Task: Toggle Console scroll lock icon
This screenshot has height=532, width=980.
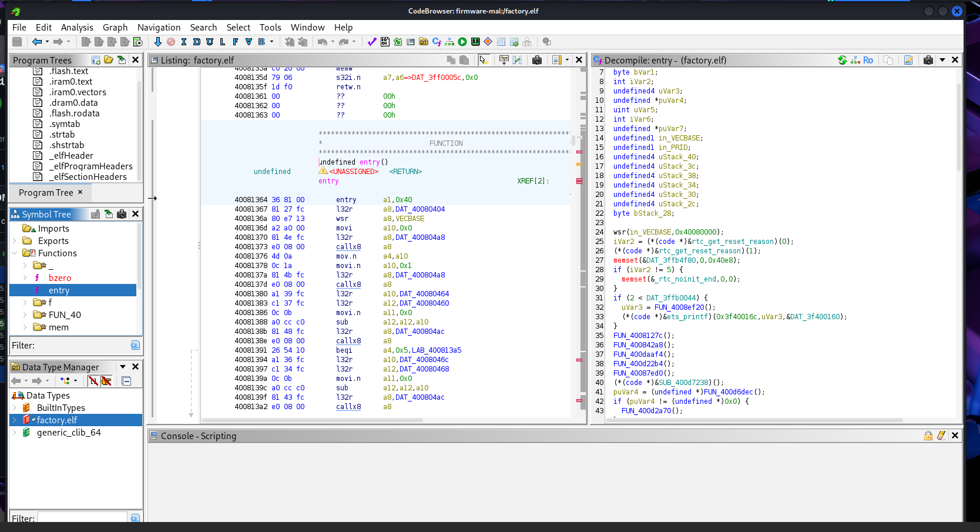Action: [x=928, y=436]
